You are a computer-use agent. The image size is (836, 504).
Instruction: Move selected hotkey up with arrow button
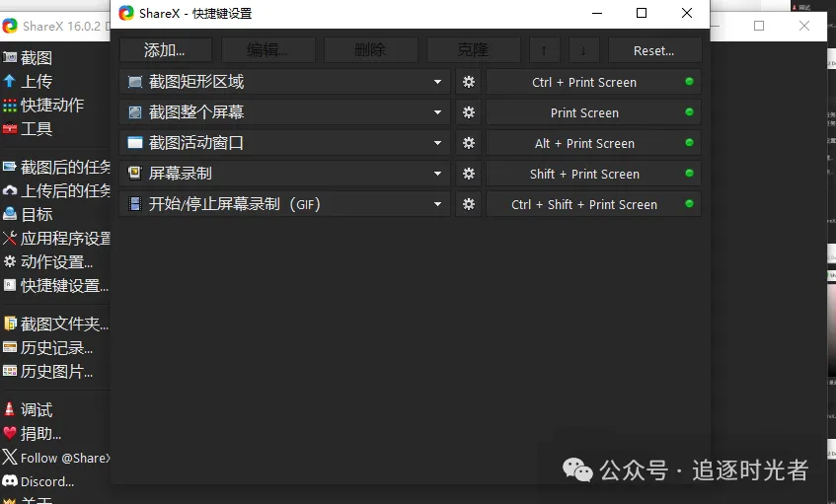(545, 50)
